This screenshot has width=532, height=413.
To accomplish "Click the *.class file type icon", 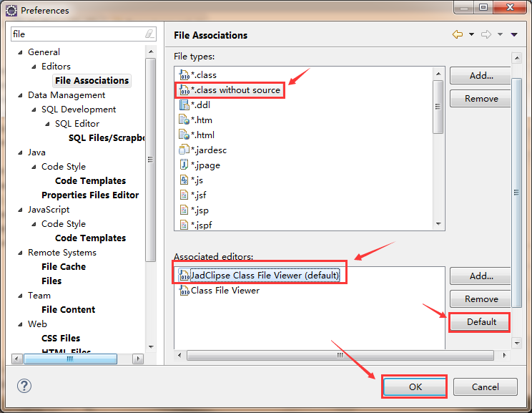I will (184, 74).
